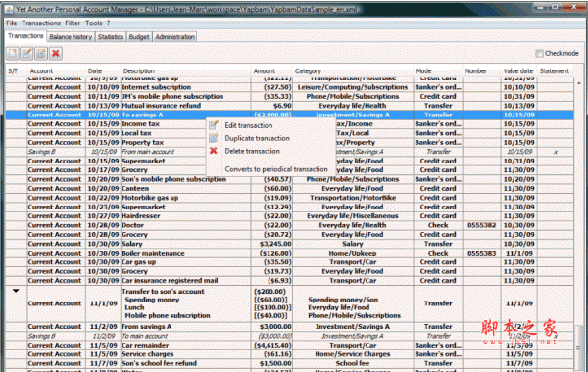The width and height of the screenshot is (588, 372).
Task: Select the Boiler maintenance row
Action: 289,254
